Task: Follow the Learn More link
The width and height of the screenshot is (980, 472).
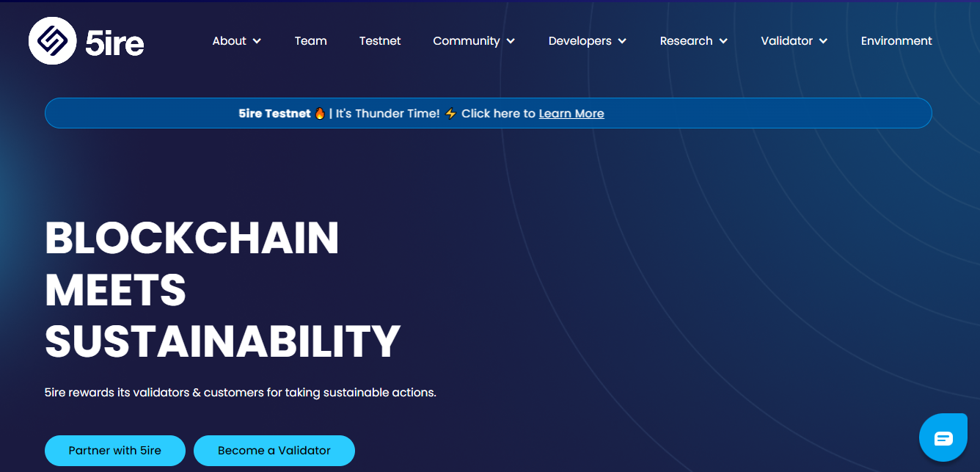Action: (571, 114)
